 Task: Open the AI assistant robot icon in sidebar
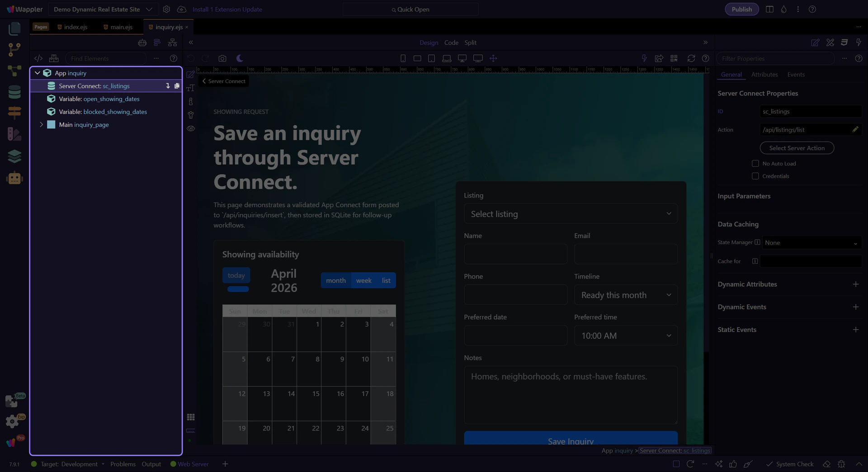[x=14, y=178]
